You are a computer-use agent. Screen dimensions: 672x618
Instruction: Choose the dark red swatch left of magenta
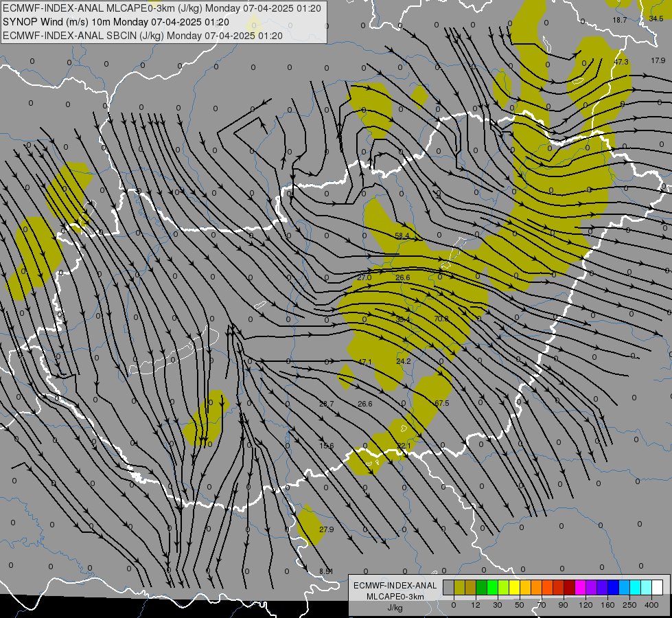tap(570, 587)
